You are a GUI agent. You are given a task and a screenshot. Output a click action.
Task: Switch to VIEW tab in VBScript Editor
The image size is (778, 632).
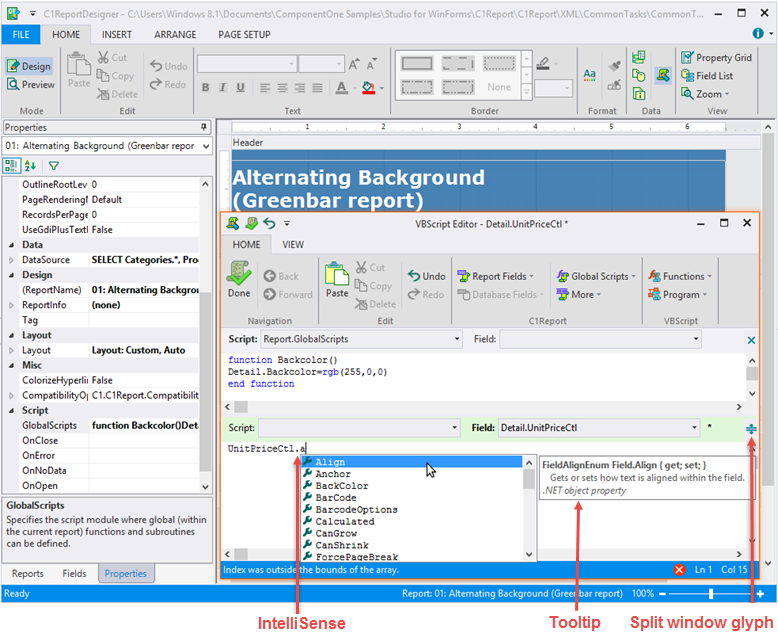tap(293, 245)
